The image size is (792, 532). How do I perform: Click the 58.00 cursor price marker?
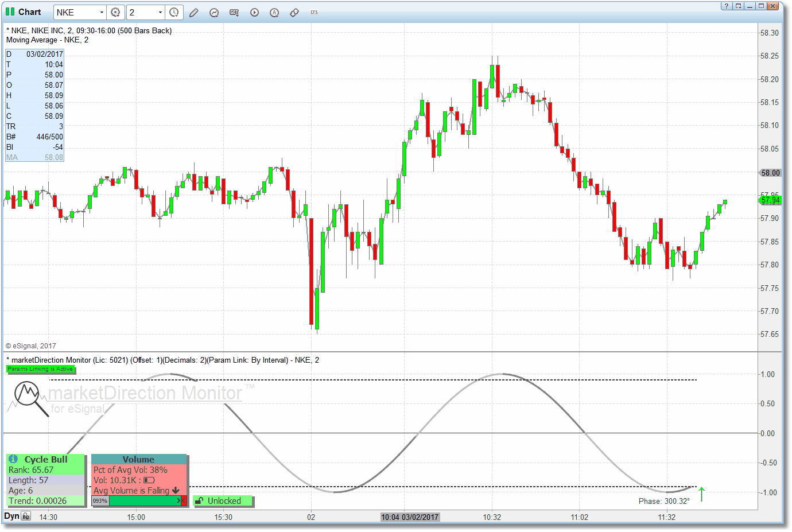[770, 173]
